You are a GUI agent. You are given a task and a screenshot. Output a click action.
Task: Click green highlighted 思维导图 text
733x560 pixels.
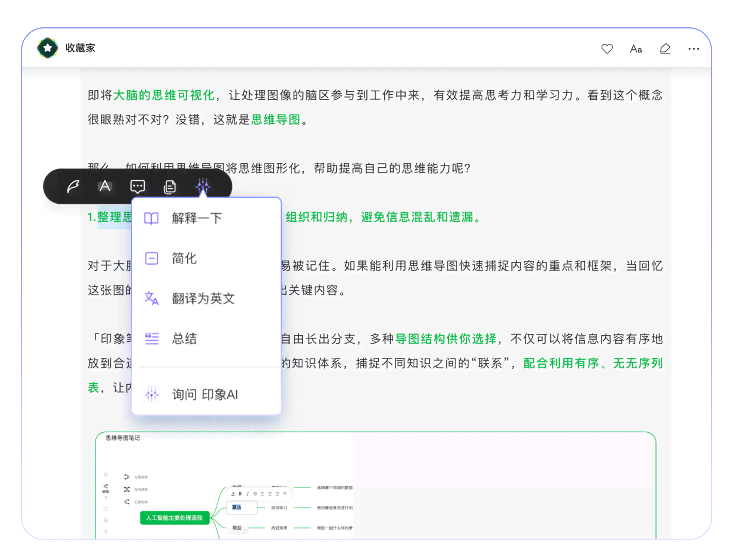[x=276, y=120]
